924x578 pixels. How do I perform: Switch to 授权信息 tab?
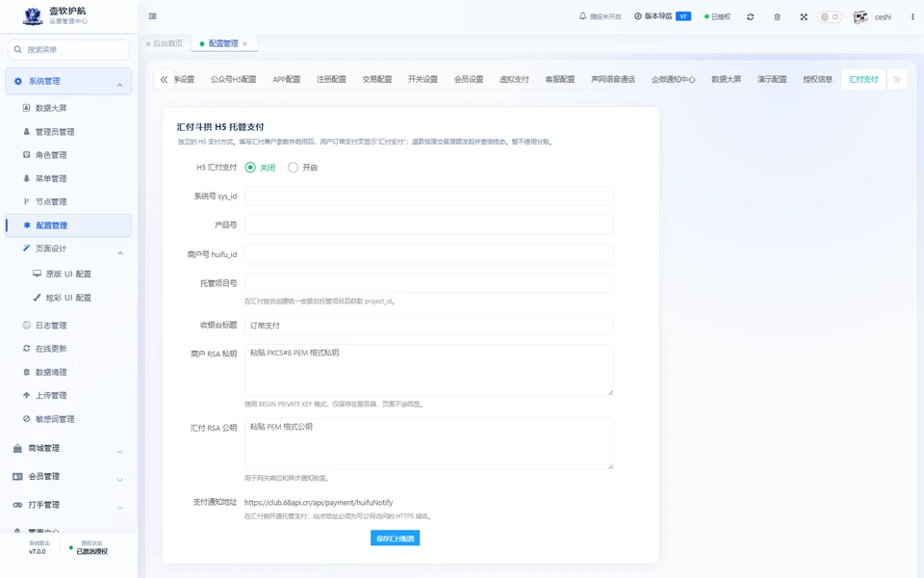[817, 79]
